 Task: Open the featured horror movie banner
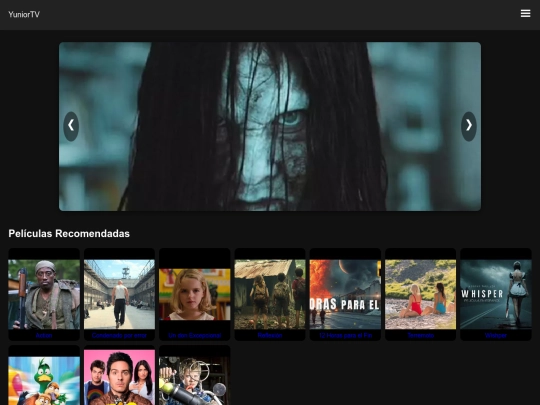pyautogui.click(x=270, y=126)
